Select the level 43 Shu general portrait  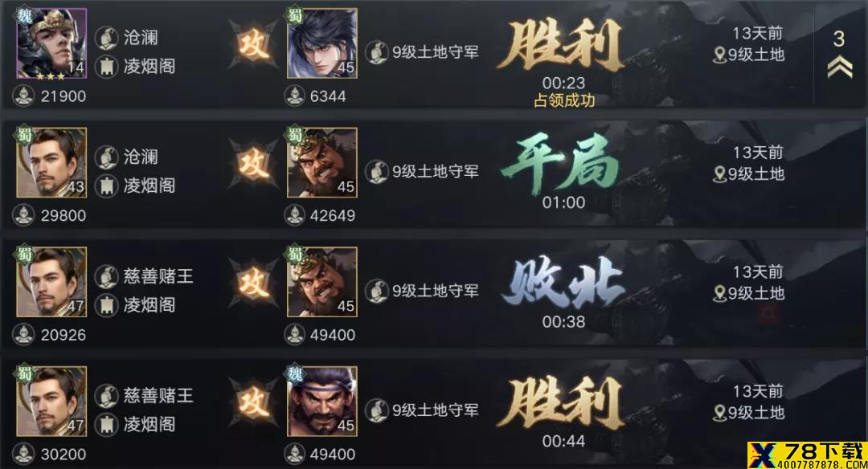51,162
